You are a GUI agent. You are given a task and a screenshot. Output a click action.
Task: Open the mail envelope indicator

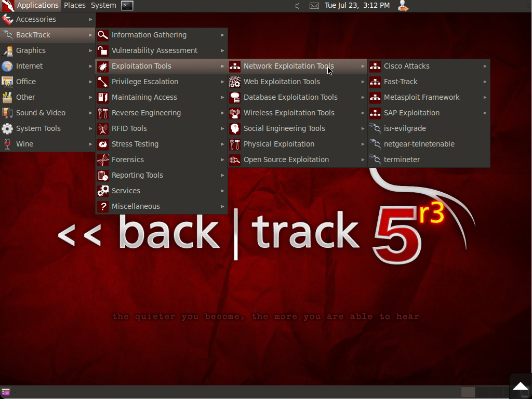[314, 6]
